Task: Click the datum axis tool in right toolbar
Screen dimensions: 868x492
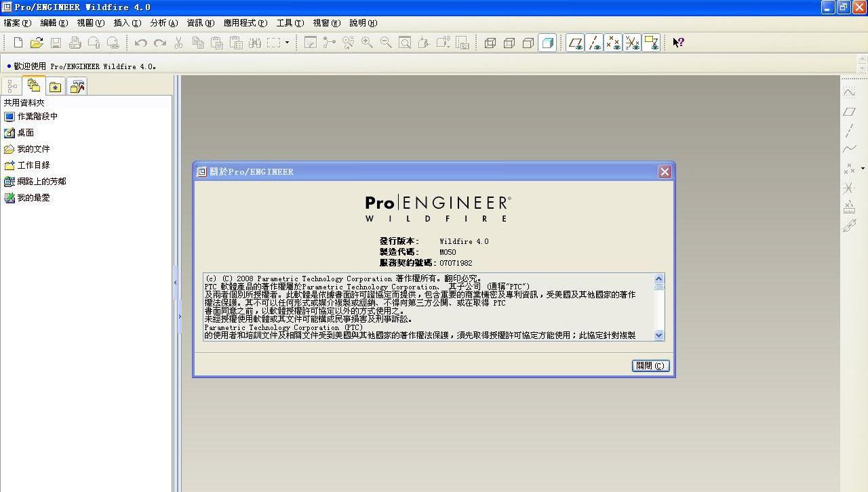Action: tap(849, 130)
